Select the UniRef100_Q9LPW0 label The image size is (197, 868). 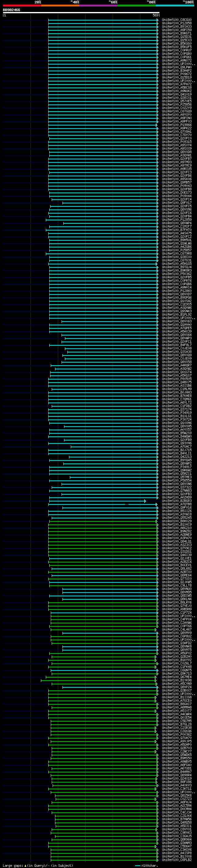coord(176,67)
